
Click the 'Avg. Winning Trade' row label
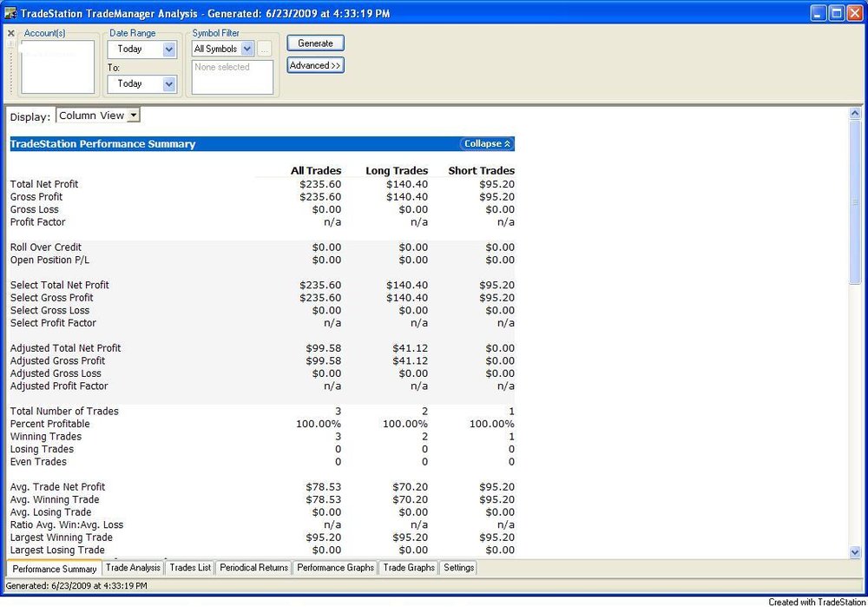[55, 500]
